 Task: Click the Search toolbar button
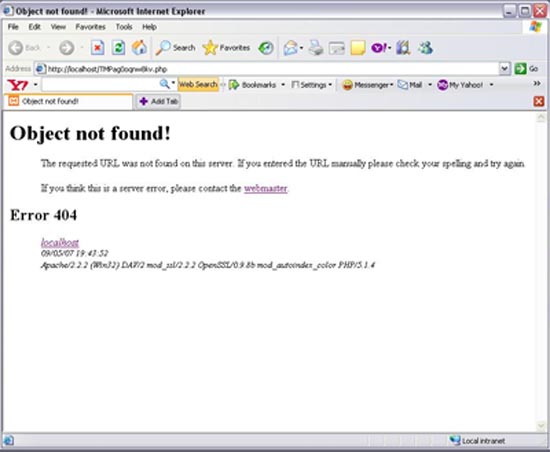pos(176,48)
